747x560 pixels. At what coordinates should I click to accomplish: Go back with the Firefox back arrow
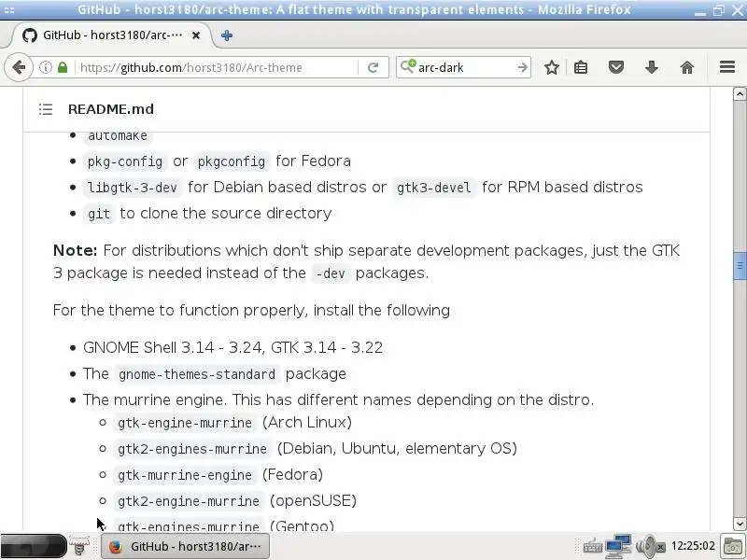19,67
